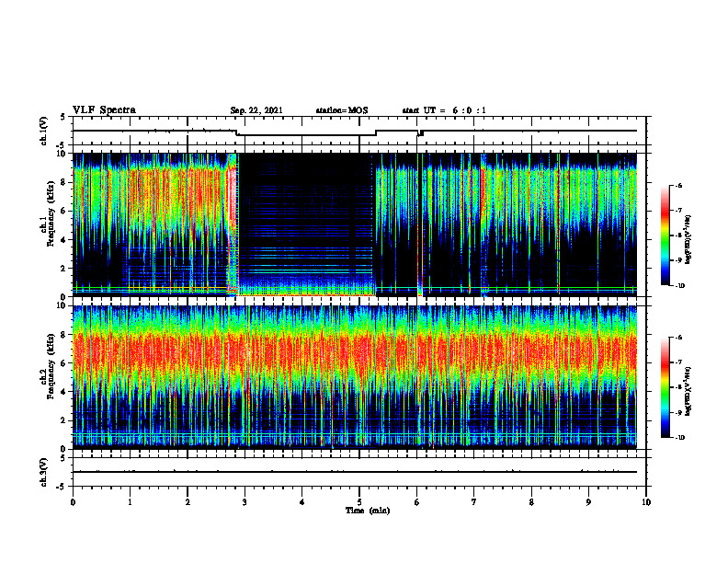The height and width of the screenshot is (563, 728).
Task: Click the time axis tick label "3"
Action: click(x=245, y=502)
